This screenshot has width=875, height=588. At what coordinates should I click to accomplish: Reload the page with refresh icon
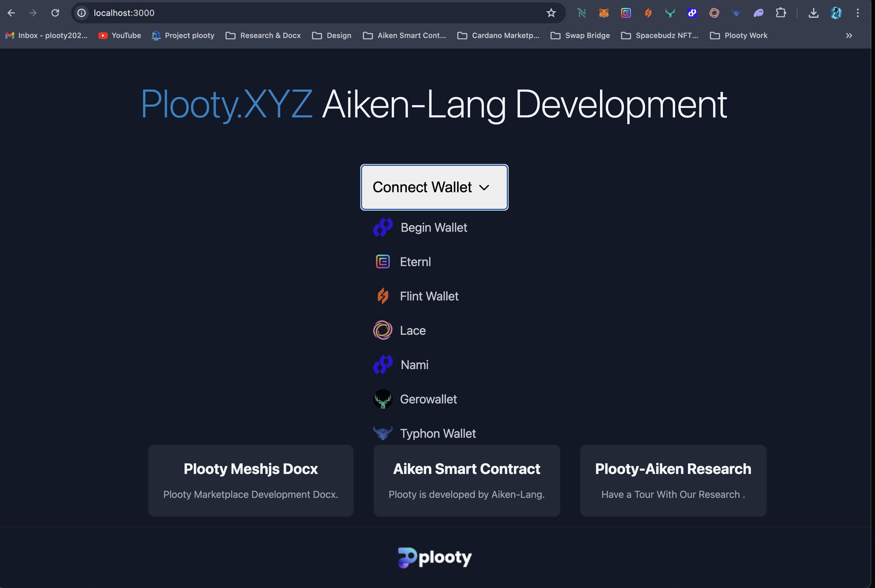coord(55,13)
